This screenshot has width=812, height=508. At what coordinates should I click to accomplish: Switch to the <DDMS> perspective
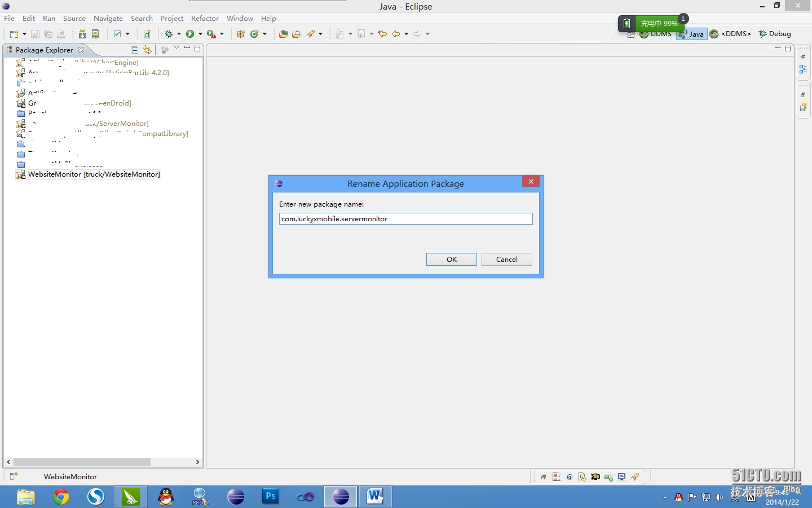[x=731, y=34]
